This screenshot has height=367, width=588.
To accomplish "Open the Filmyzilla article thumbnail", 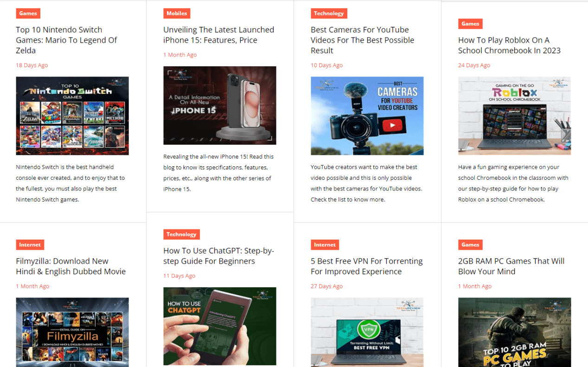I will click(72, 332).
